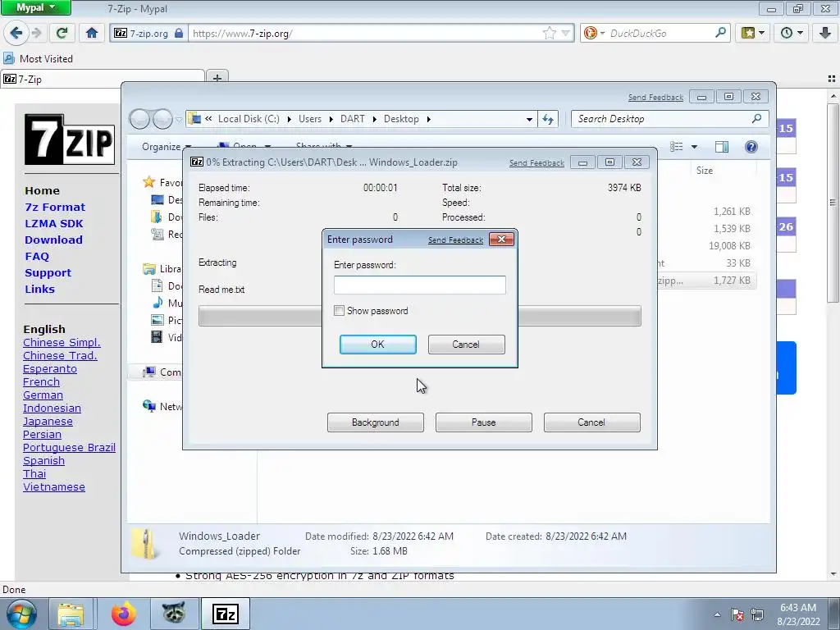
Task: Open File Explorer from taskbar
Action: coord(71,614)
